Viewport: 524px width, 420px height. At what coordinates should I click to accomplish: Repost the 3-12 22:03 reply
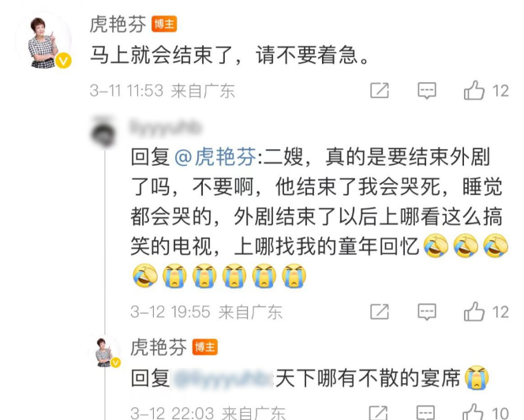click(x=380, y=413)
